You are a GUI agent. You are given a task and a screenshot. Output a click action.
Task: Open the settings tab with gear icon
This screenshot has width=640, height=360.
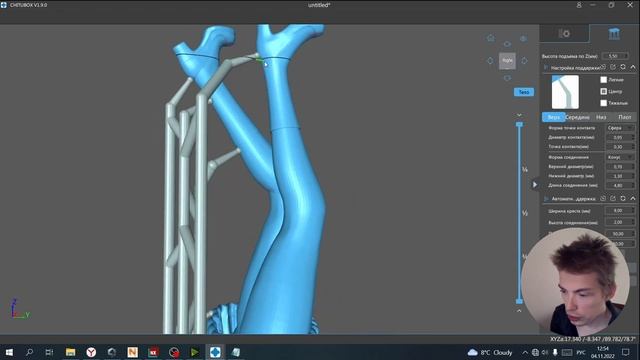(x=564, y=33)
